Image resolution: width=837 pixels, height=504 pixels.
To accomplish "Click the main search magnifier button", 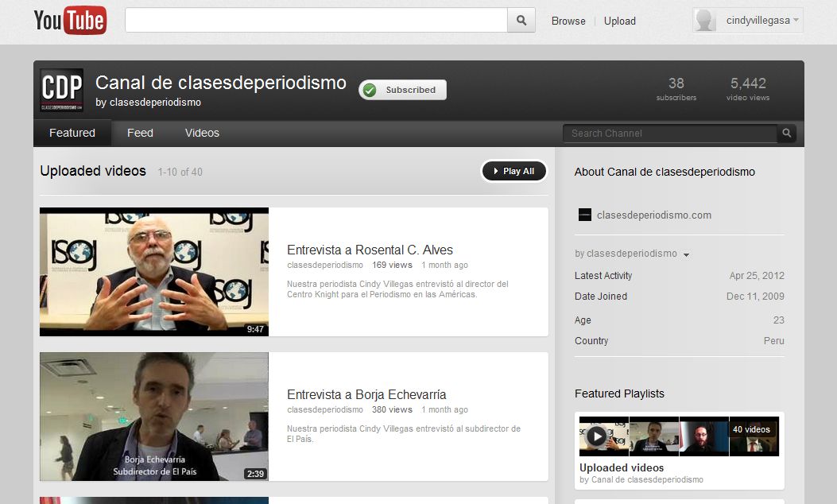I will (x=521, y=21).
